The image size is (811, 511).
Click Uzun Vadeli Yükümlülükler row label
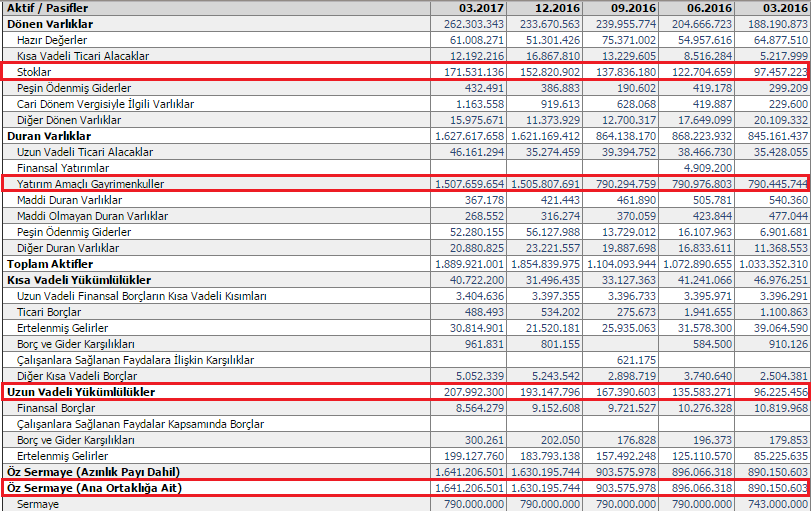coord(81,392)
